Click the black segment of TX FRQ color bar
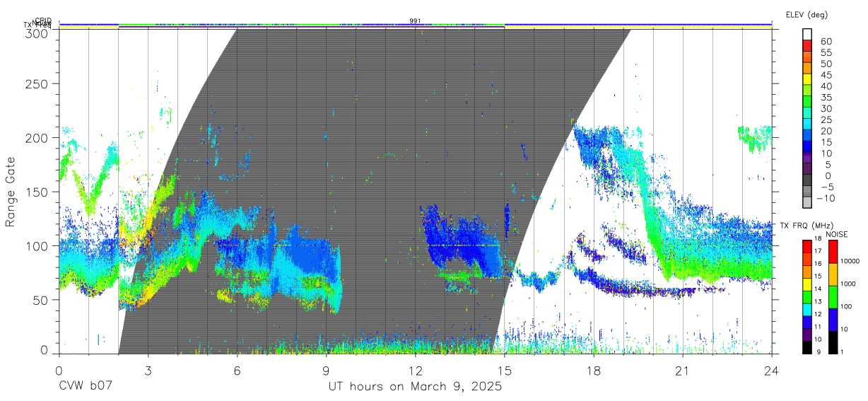This screenshot has width=868, height=401. pos(807,346)
